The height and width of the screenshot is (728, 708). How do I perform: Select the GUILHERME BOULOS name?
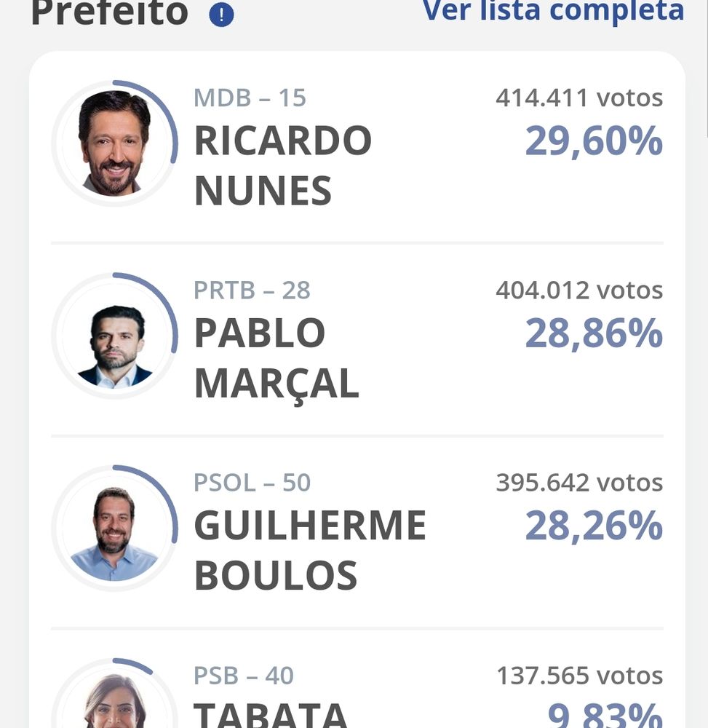click(x=309, y=550)
